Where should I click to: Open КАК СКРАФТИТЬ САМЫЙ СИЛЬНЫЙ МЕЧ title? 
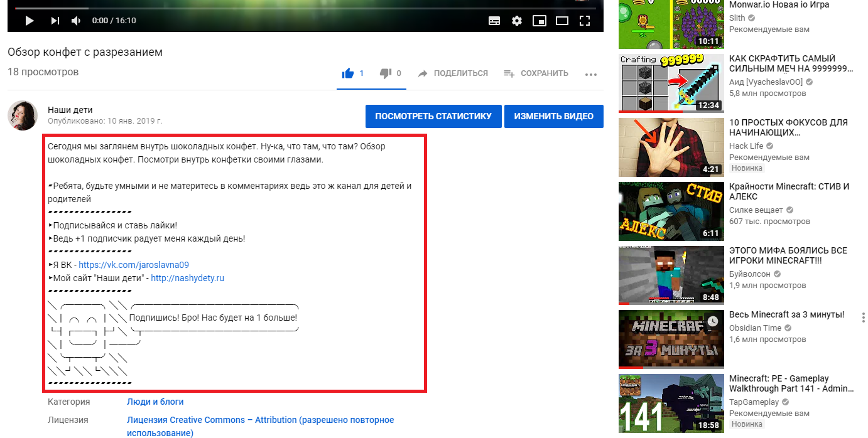(x=791, y=63)
